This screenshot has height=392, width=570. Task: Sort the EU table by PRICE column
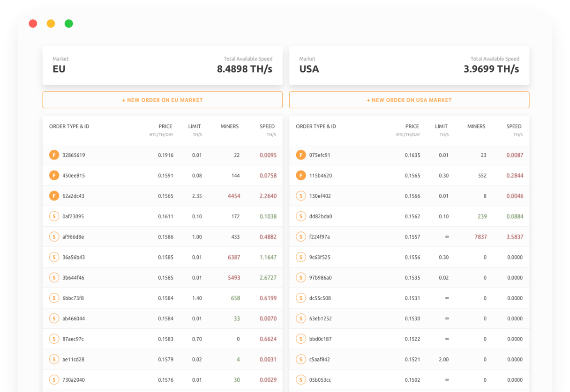coord(165,126)
